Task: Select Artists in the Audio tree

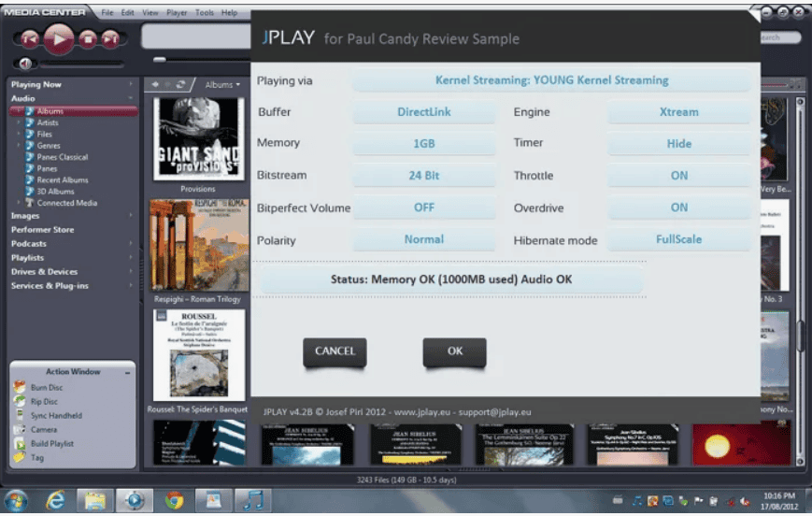Action: tap(48, 122)
